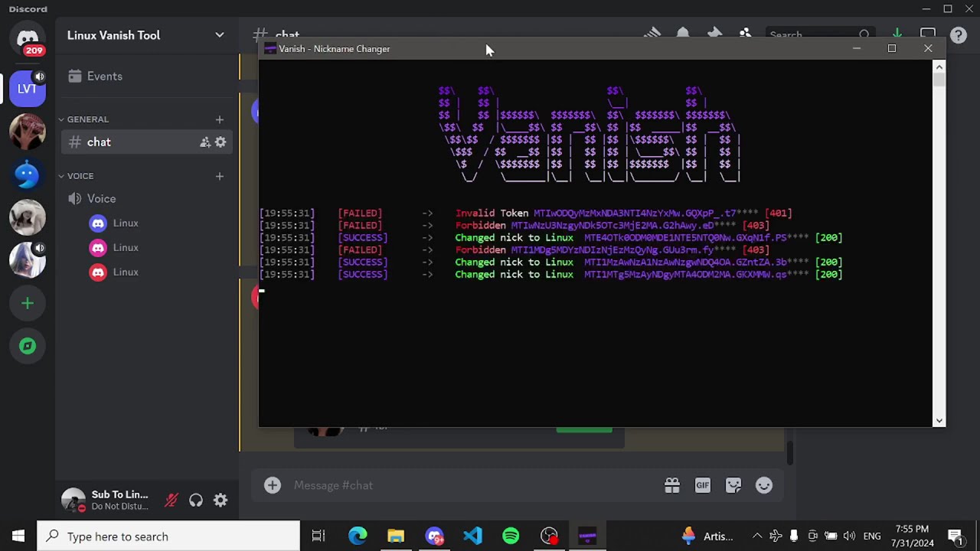Toggle the member list icon
Screen dimensions: 980x551
click(x=745, y=34)
